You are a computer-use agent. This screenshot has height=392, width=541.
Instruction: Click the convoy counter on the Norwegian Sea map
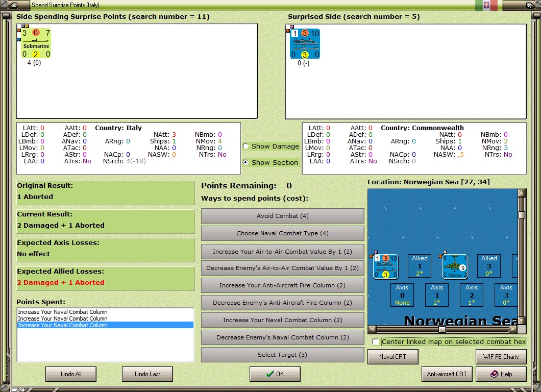(x=386, y=266)
